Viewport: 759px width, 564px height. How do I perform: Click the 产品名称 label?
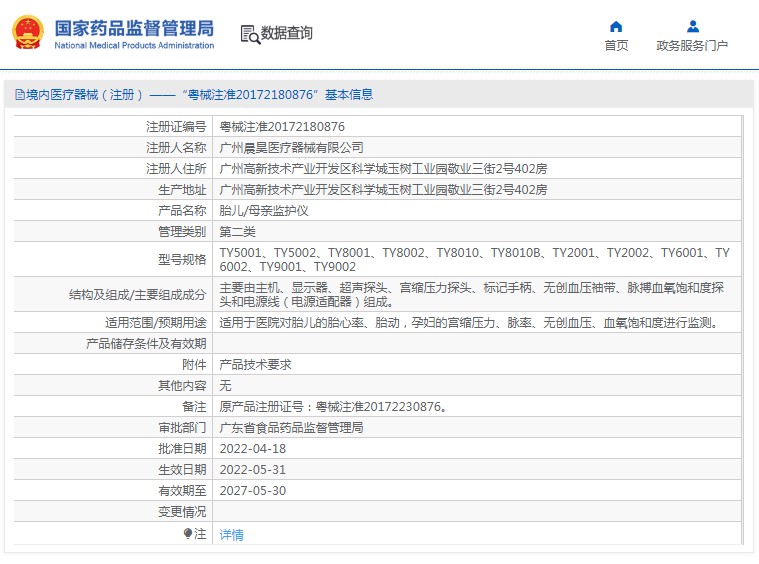[x=182, y=211]
